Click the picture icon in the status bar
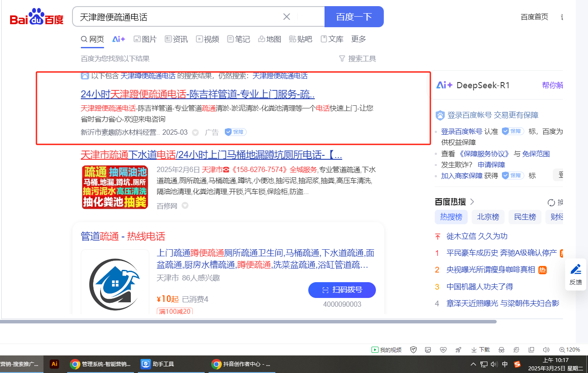The height and width of the screenshot is (373, 588). click(428, 350)
